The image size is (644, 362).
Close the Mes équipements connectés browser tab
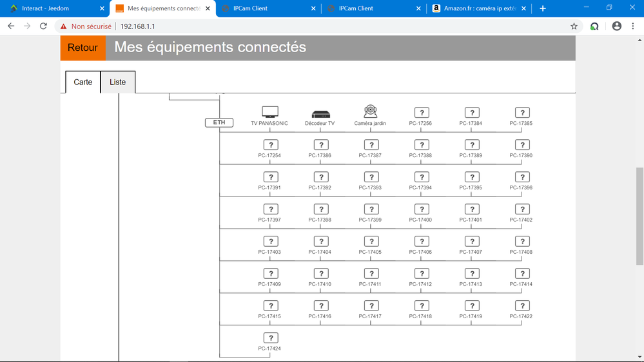pos(208,8)
